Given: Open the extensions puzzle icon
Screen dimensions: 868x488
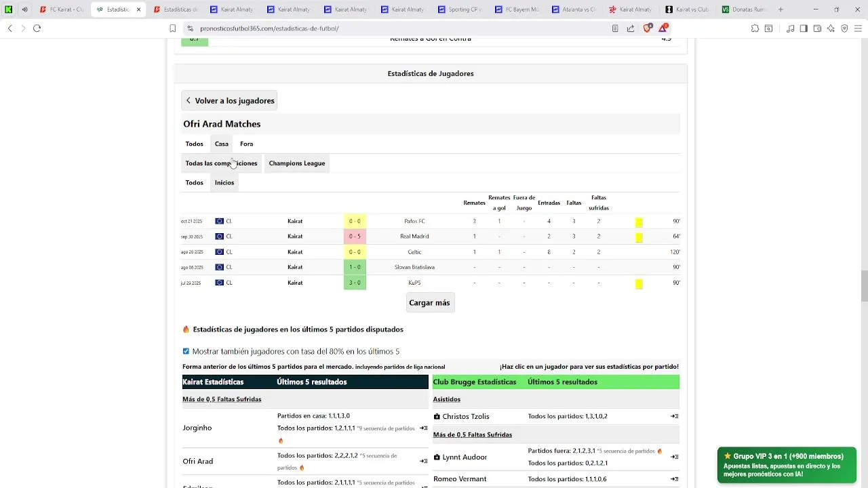Looking at the screenshot, I should 755,28.
